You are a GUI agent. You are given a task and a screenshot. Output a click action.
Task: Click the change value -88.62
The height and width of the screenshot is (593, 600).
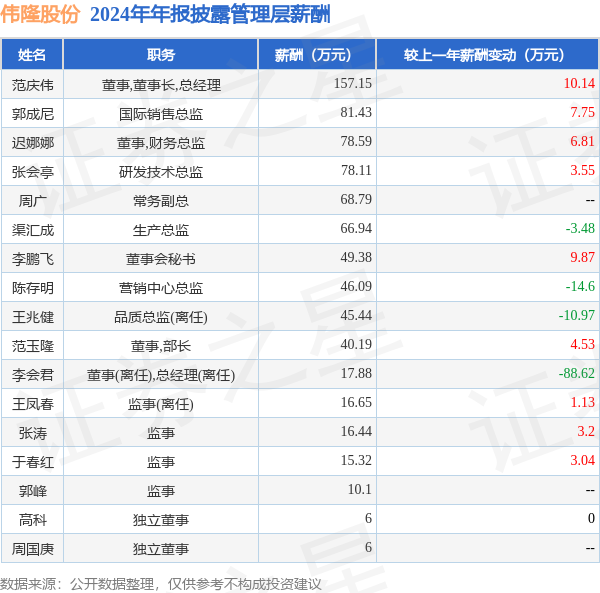pos(577,373)
